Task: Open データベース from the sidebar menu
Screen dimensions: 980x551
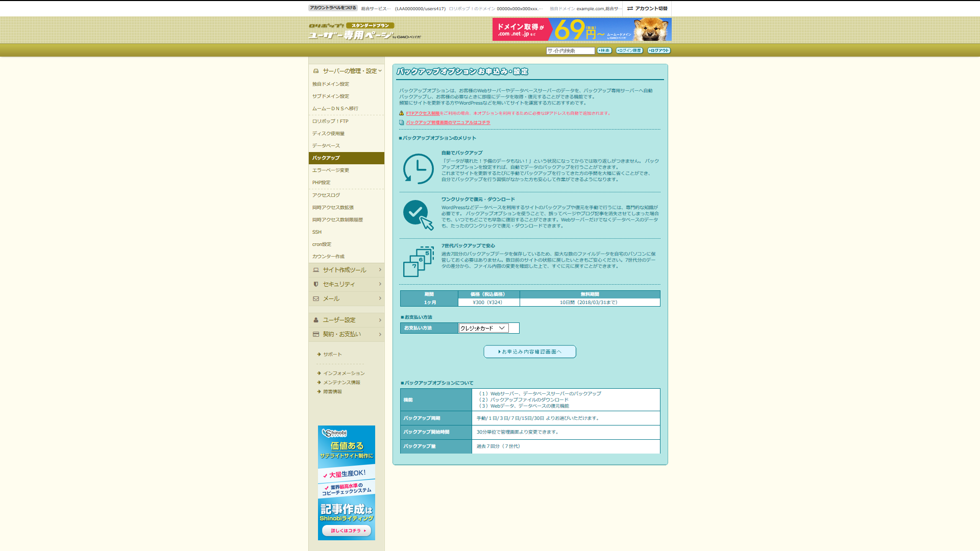Action: coord(326,146)
